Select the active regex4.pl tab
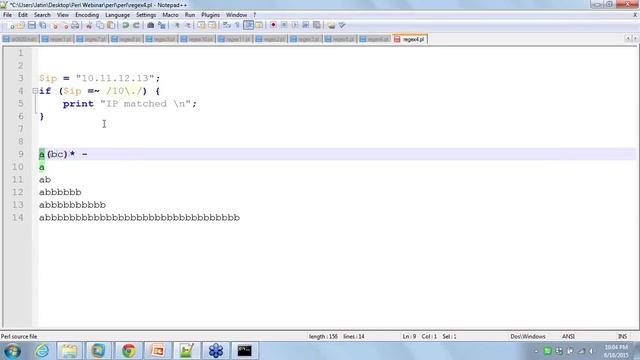Screen dimensions: 640x360 pos(410,39)
